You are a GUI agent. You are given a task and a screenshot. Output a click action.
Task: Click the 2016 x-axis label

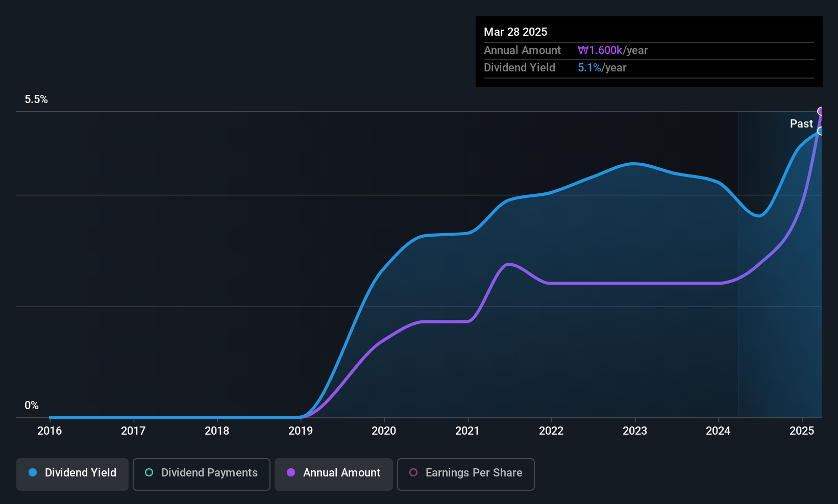point(50,431)
